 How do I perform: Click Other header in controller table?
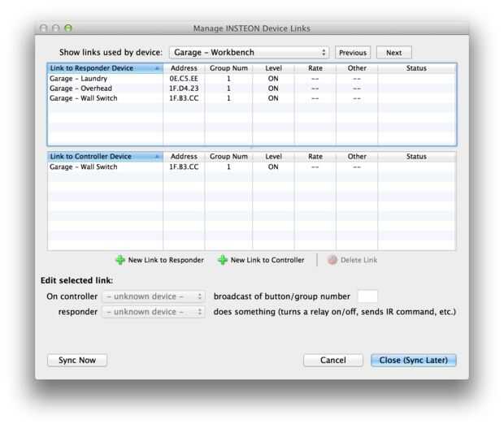coord(357,157)
